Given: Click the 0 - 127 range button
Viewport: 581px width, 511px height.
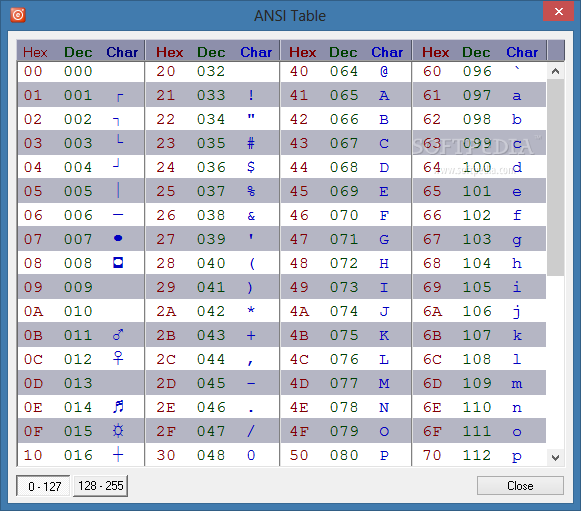Looking at the screenshot, I should pos(43,486).
